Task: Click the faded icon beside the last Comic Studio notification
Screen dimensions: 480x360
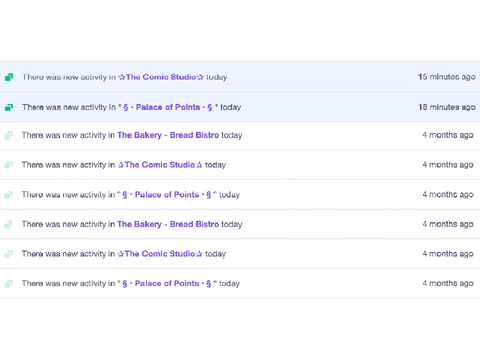Action: click(x=9, y=254)
